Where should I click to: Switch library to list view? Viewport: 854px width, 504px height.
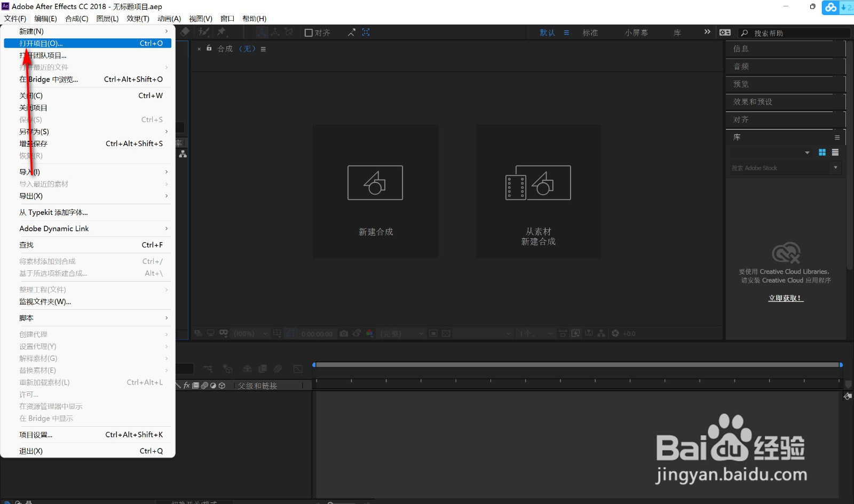click(x=835, y=153)
